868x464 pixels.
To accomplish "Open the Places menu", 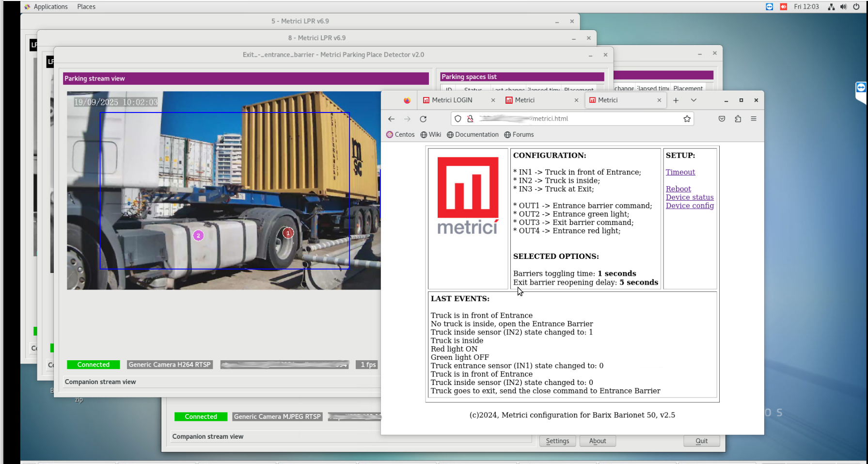I will pos(86,7).
